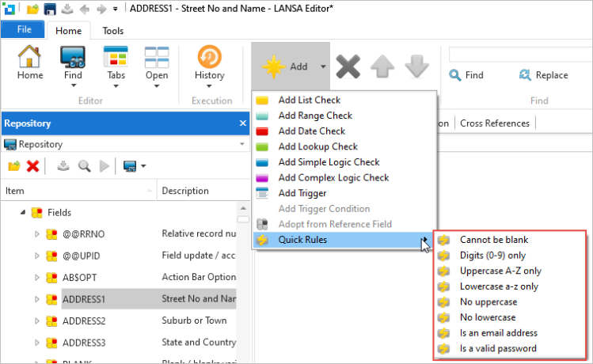The height and width of the screenshot is (364, 593).
Task: Expand the ADDRESS2 field tree node
Action: tap(36, 321)
